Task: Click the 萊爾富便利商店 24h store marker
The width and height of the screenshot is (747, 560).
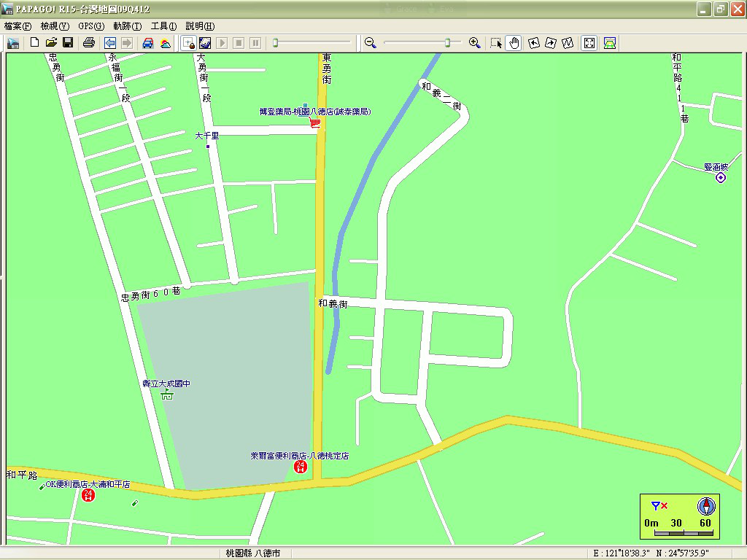Action: pos(300,467)
